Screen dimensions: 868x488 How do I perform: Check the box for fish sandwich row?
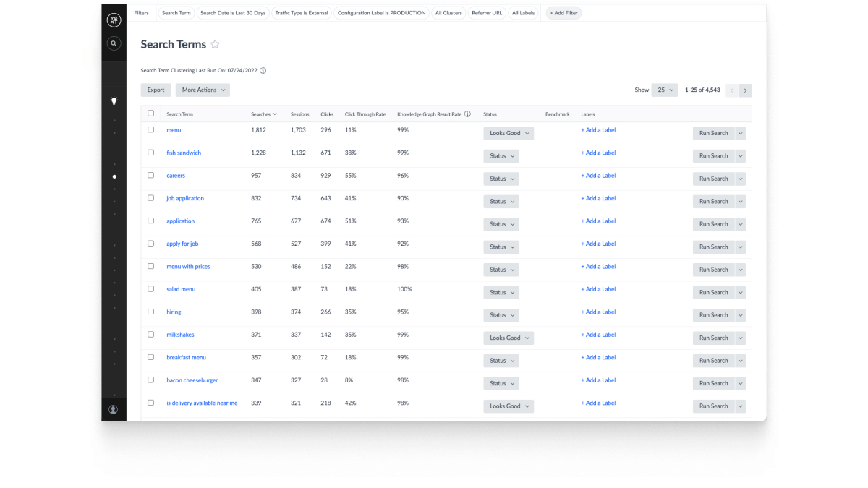tap(151, 153)
